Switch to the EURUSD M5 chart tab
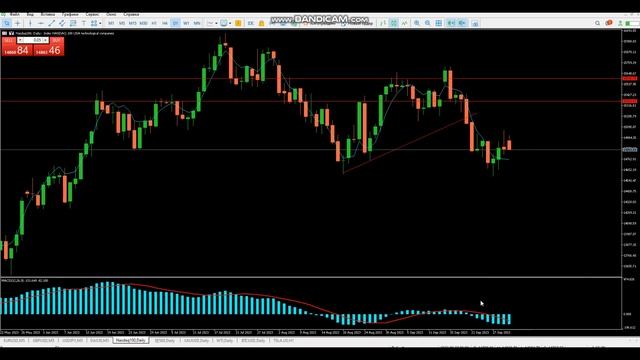 click(x=14, y=340)
